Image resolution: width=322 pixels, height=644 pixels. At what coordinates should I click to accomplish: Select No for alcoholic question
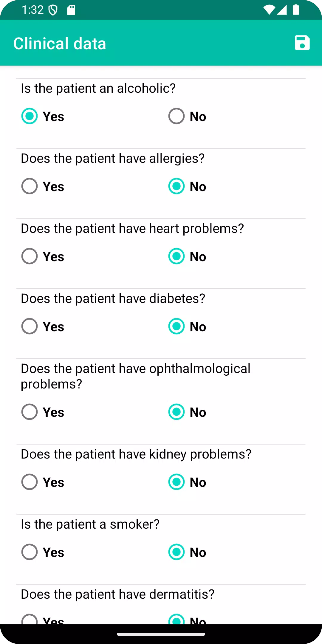[x=187, y=116]
